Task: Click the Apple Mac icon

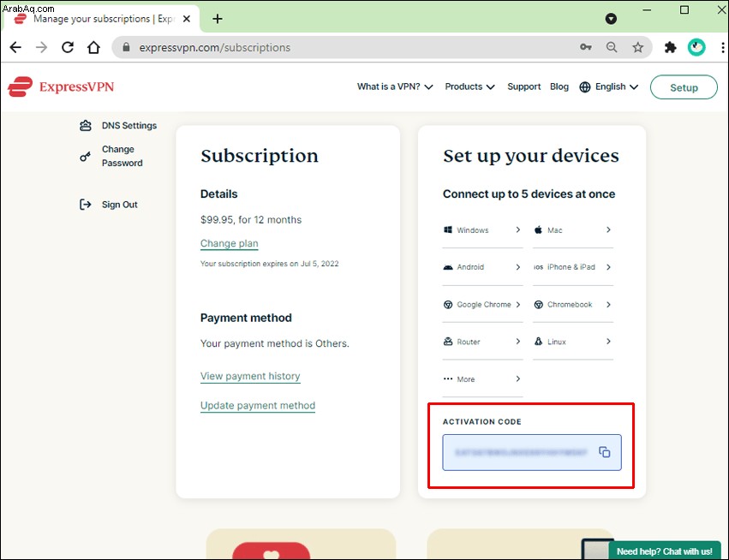Action: 538,229
